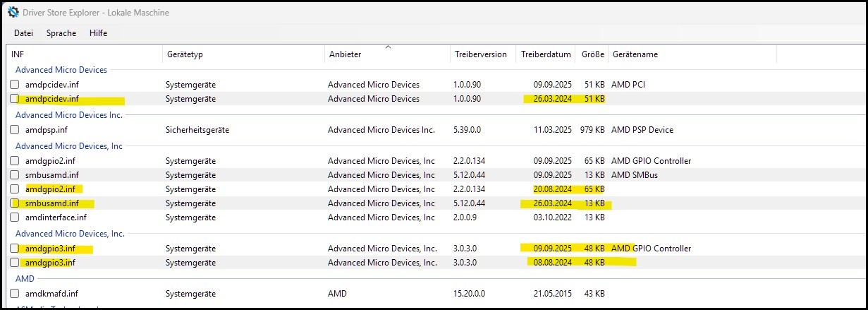
Task: Click the 'amdinterface.inf' file name
Action: click(56, 217)
